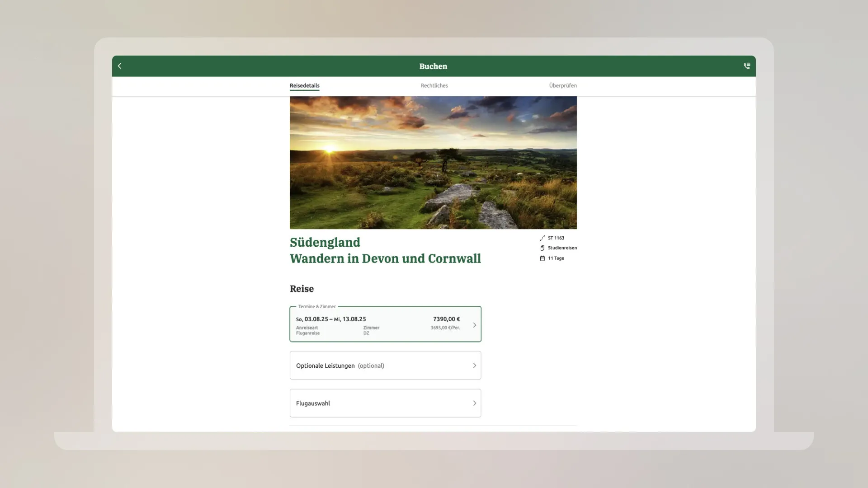The height and width of the screenshot is (488, 868).
Task: Select the Reisedetails tab
Action: 304,85
